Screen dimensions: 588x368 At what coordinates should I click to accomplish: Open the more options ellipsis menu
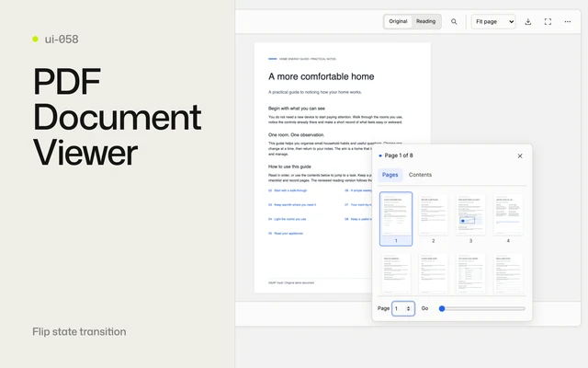click(568, 22)
